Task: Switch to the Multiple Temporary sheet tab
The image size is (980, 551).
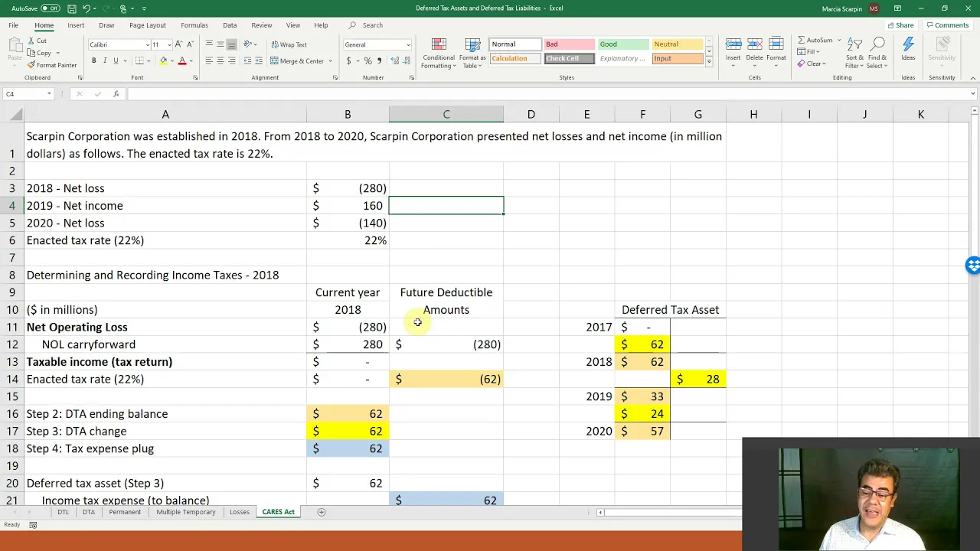Action: click(x=186, y=512)
